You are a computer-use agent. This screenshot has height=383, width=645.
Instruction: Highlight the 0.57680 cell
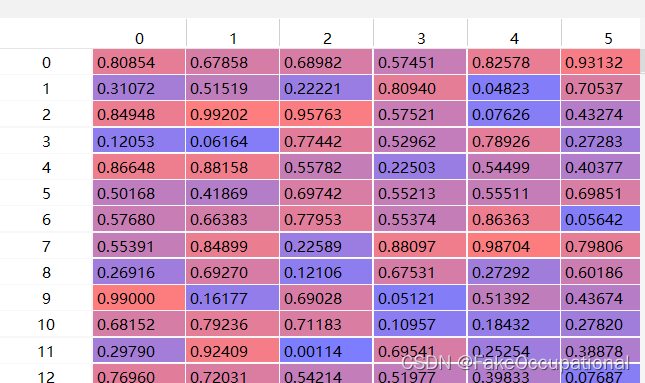point(139,219)
